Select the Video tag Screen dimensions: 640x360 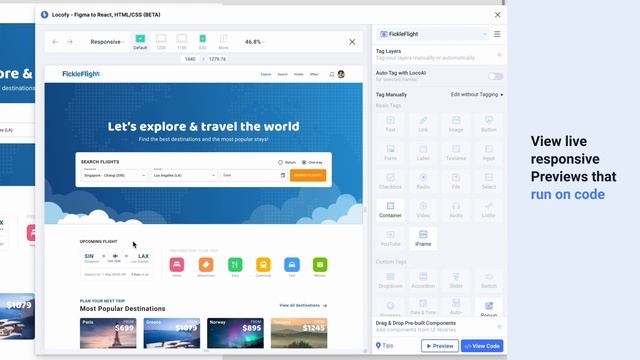(x=423, y=210)
